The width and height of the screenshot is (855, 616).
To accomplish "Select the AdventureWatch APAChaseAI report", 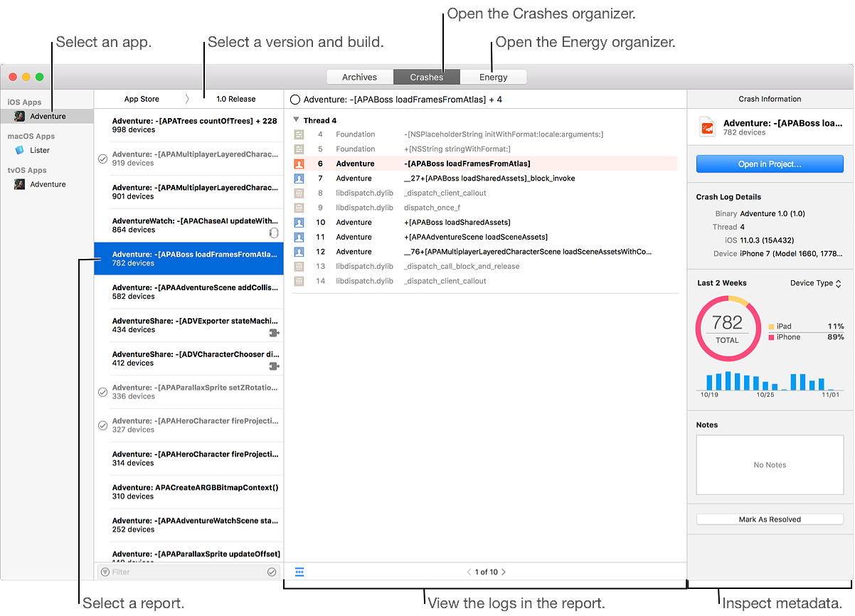I will point(188,225).
